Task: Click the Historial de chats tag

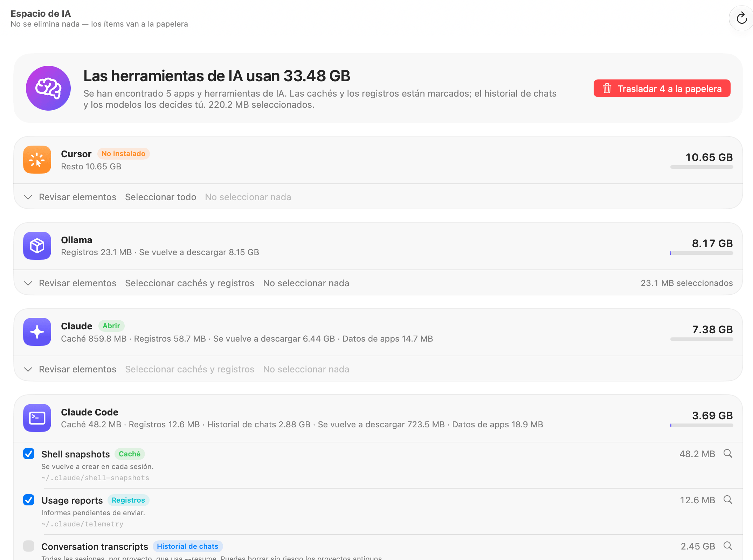Action: (187, 546)
